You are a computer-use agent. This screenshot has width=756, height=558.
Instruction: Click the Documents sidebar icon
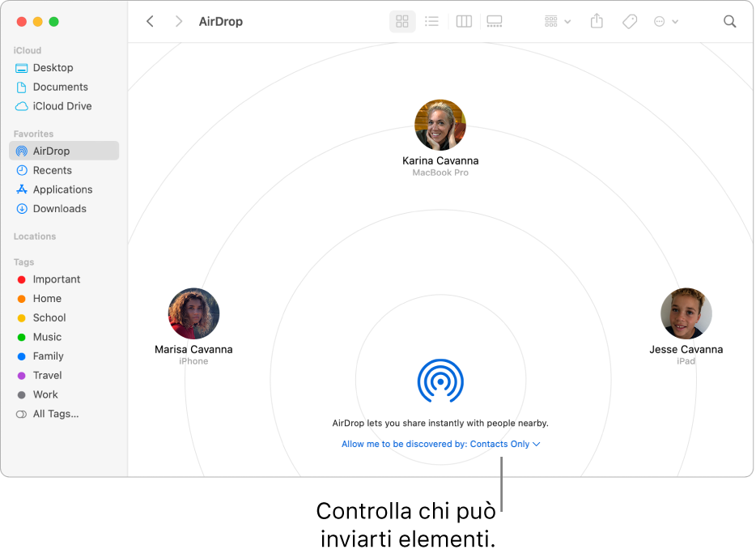click(x=22, y=87)
